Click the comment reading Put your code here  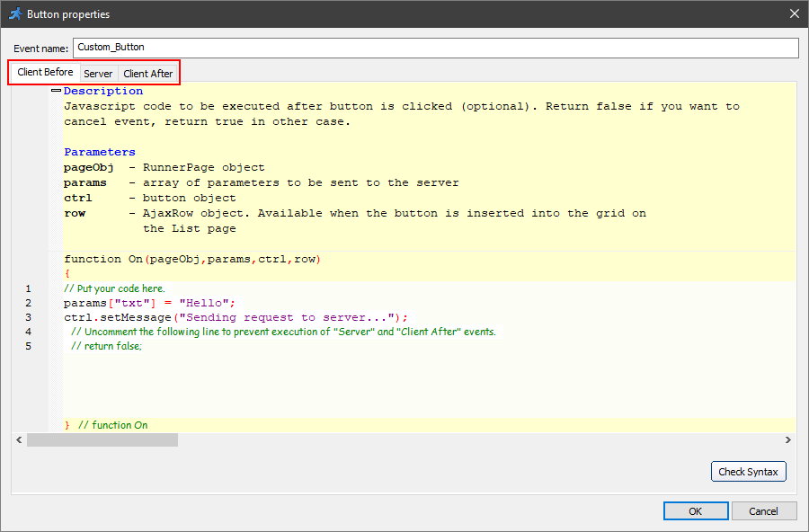(x=117, y=288)
